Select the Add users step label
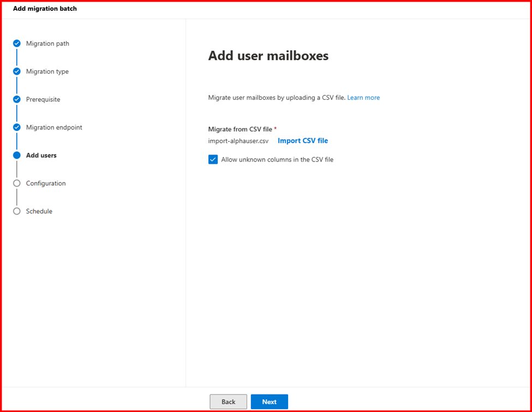Viewport: 532px width, 412px height. 41,156
